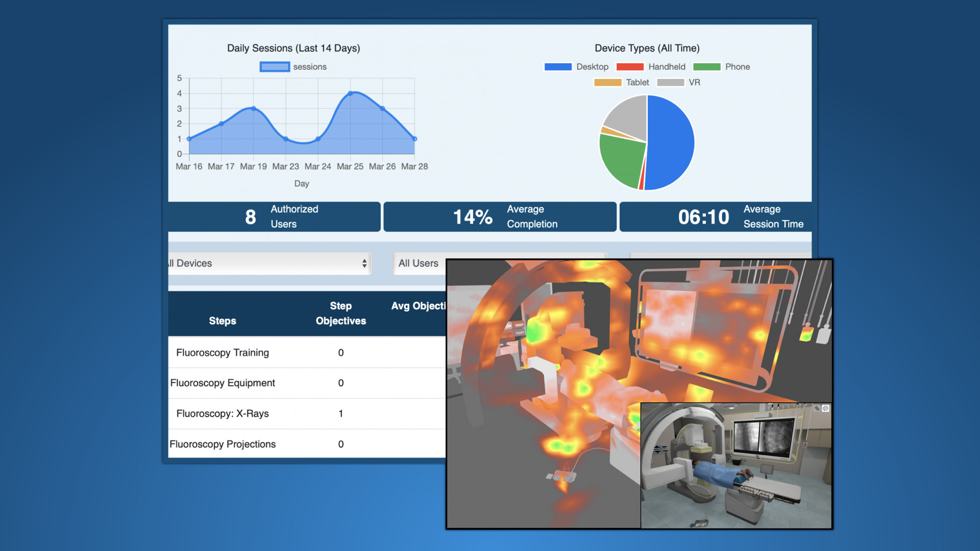
Task: Select the Fluoroscopy: X-Rays step row
Action: (x=223, y=414)
